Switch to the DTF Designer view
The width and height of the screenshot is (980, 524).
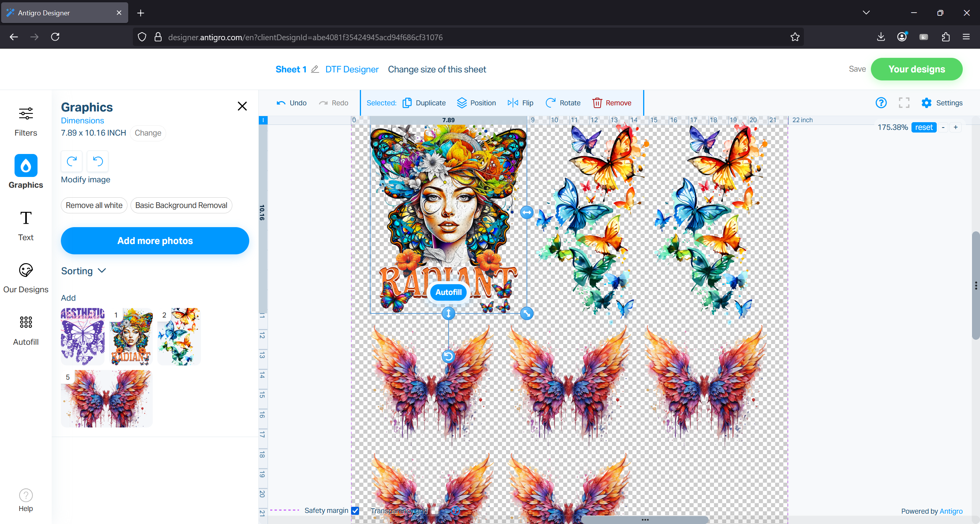[x=352, y=69]
